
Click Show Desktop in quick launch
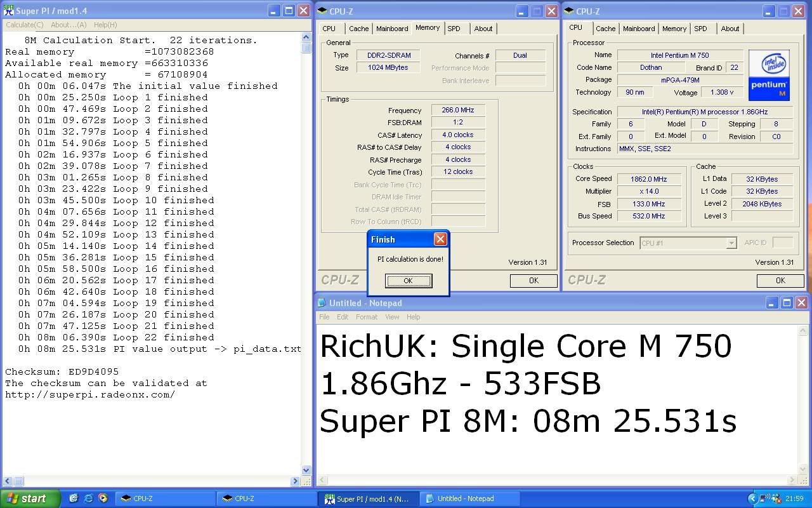74,498
